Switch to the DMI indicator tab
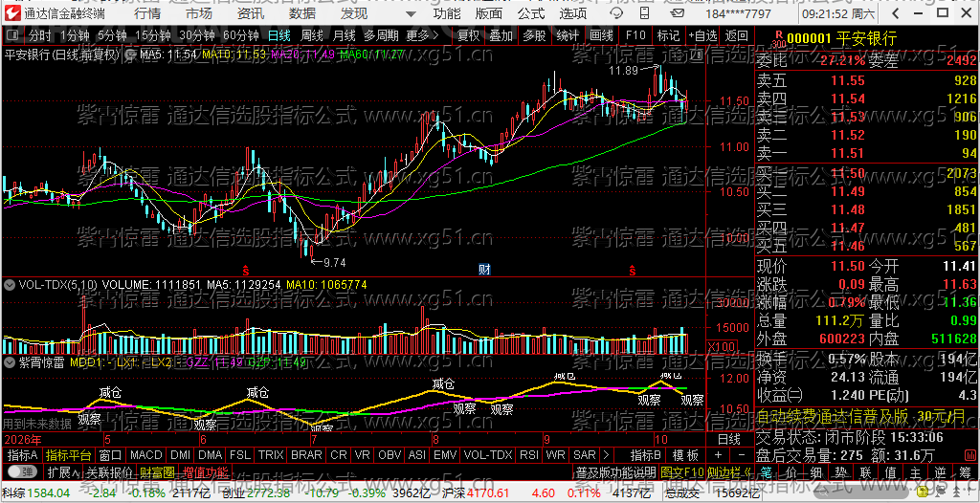The width and height of the screenshot is (980, 503). pyautogui.click(x=181, y=455)
